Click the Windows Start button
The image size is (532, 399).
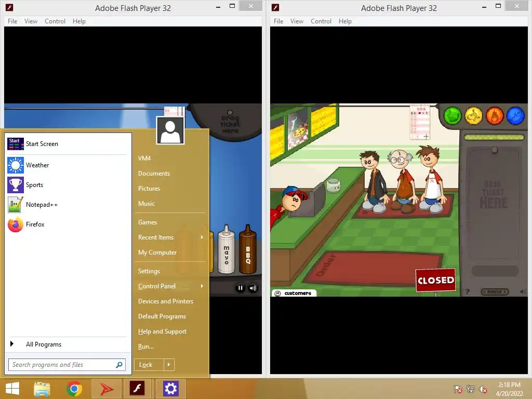click(12, 389)
